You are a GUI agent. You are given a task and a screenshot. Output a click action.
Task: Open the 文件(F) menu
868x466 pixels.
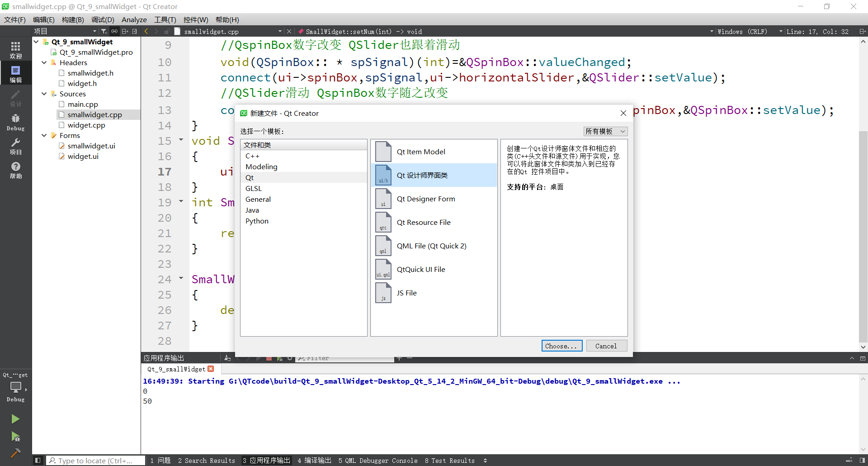15,19
